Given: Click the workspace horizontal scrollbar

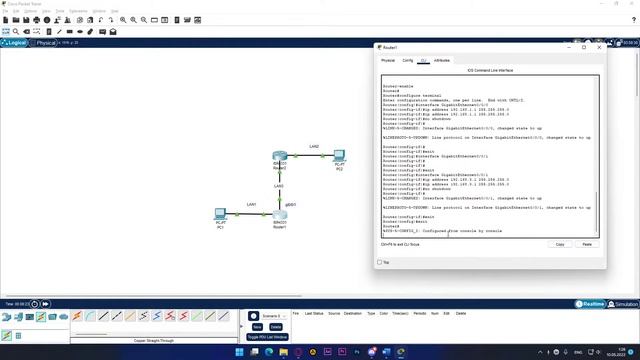Looking at the screenshot, I should (x=154, y=296).
